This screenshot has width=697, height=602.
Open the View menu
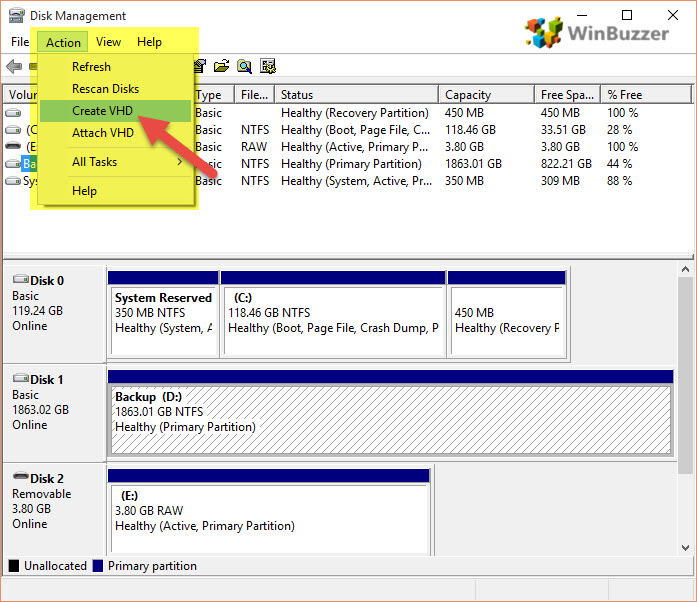pos(108,42)
